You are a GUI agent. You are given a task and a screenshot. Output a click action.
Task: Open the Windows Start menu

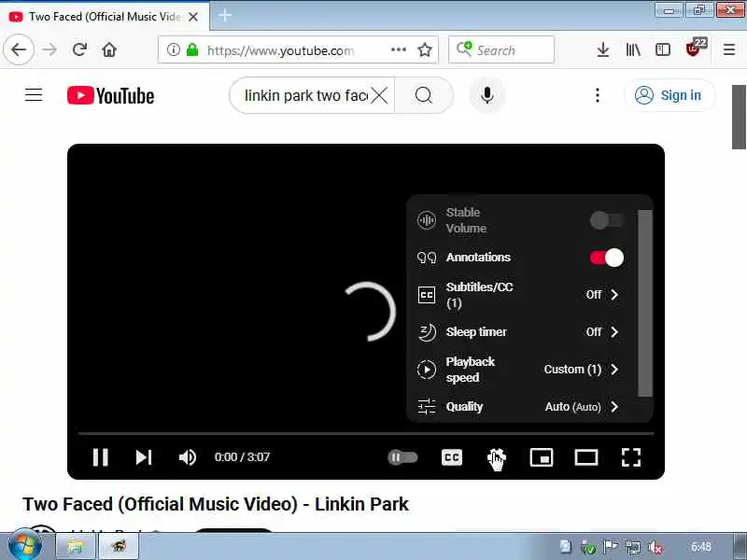coord(25,545)
